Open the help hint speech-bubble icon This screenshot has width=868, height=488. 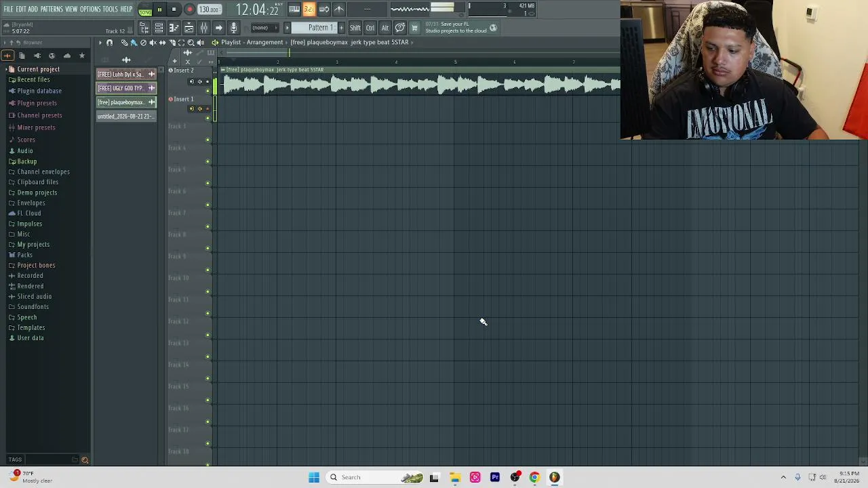400,28
